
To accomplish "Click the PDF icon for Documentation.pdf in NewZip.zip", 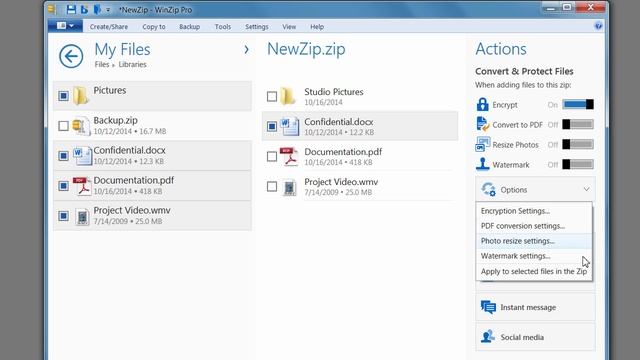I will click(289, 157).
